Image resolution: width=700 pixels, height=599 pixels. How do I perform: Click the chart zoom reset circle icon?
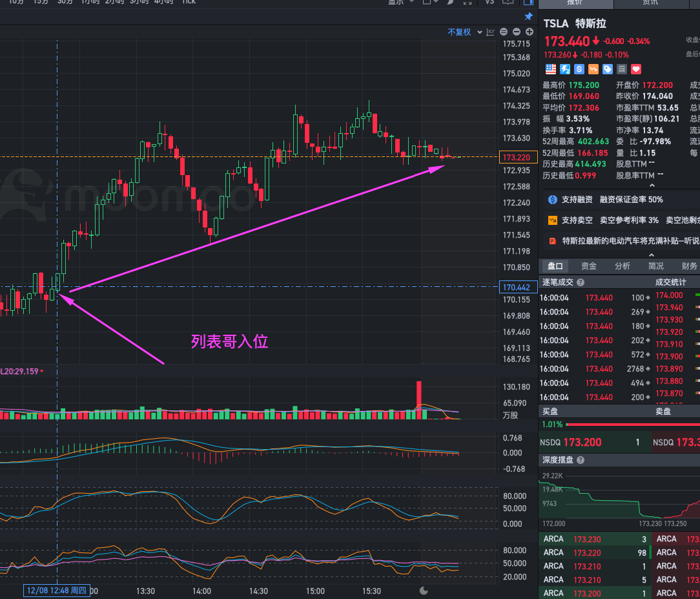504,32
